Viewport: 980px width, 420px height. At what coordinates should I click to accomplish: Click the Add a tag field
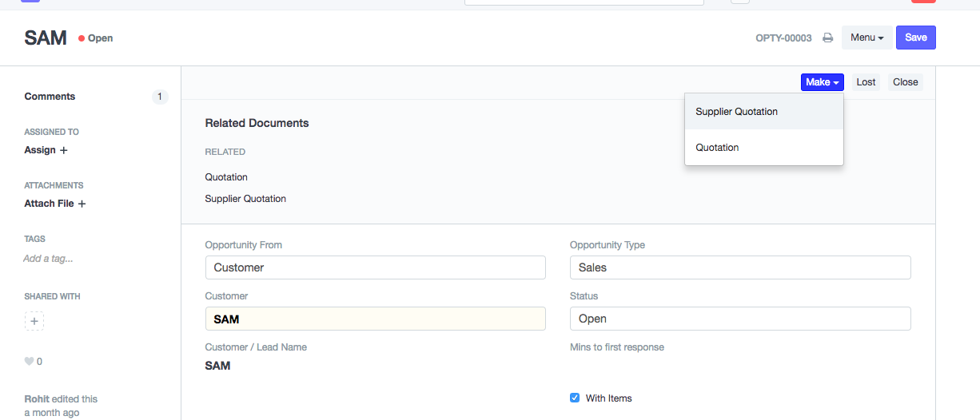tap(48, 259)
